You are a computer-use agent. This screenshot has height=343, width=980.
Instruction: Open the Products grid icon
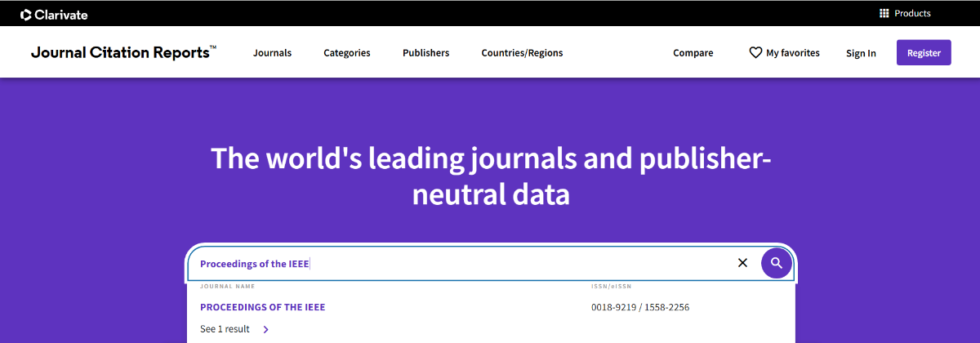[884, 13]
